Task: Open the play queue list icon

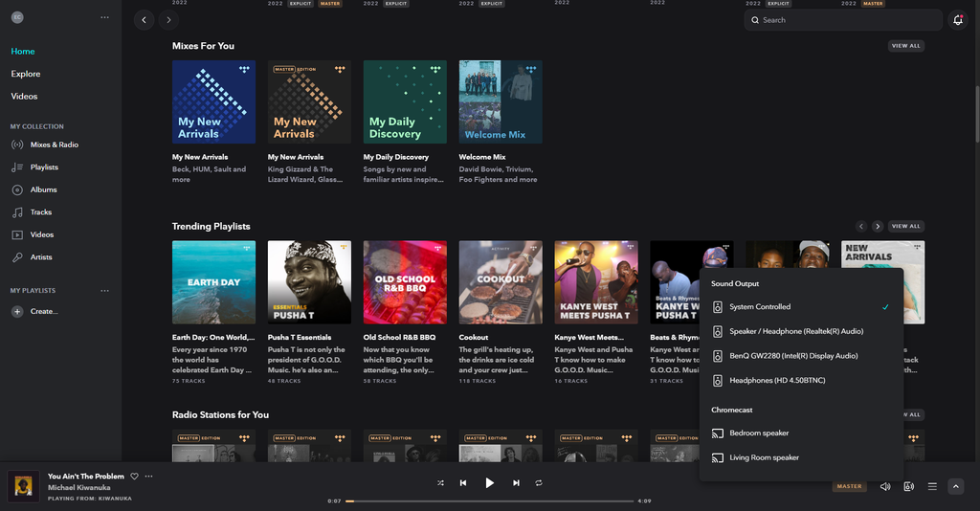Action: tap(932, 486)
